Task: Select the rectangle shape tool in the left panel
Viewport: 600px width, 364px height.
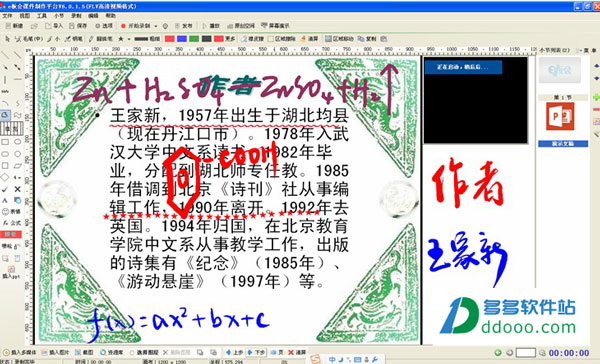Action: coord(5,142)
